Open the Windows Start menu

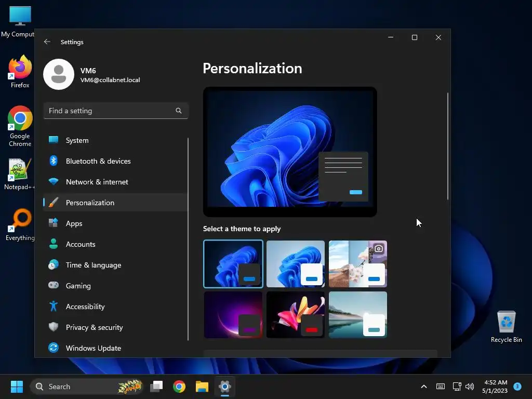tap(17, 387)
